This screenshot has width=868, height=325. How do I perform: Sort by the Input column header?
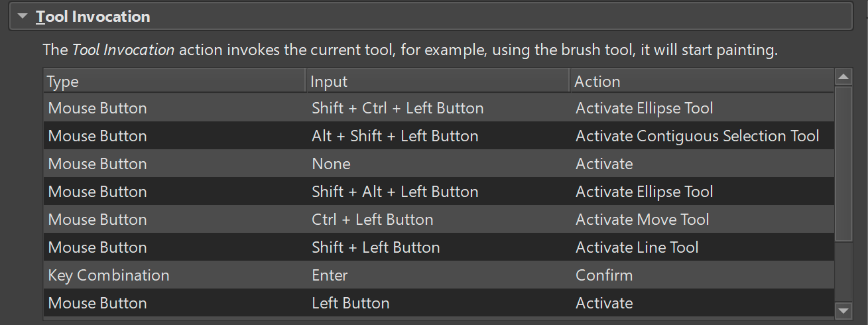point(329,82)
